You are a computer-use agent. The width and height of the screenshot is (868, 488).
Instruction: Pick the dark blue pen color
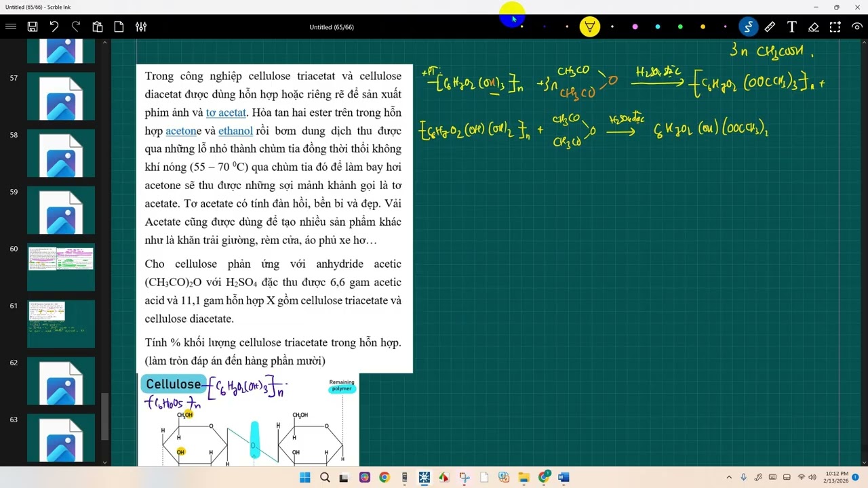tap(545, 27)
